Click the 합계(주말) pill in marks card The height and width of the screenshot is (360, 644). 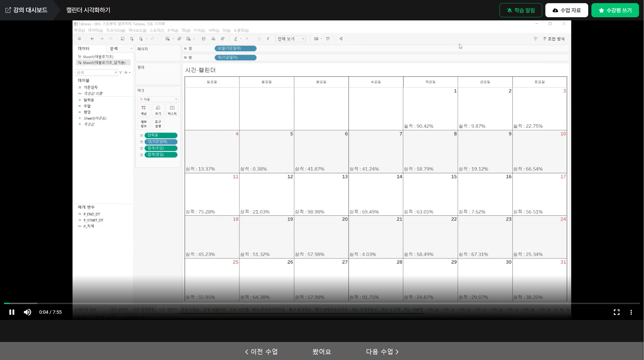161,148
